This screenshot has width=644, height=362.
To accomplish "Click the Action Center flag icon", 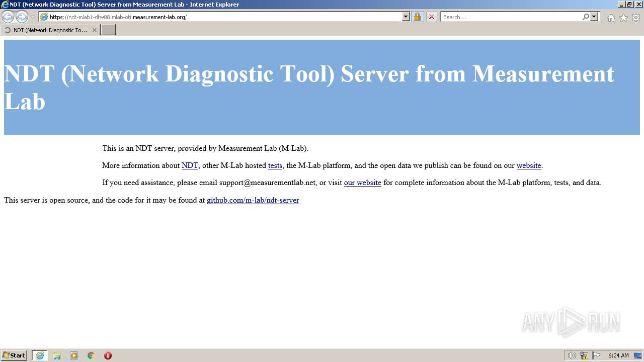I will (596, 355).
